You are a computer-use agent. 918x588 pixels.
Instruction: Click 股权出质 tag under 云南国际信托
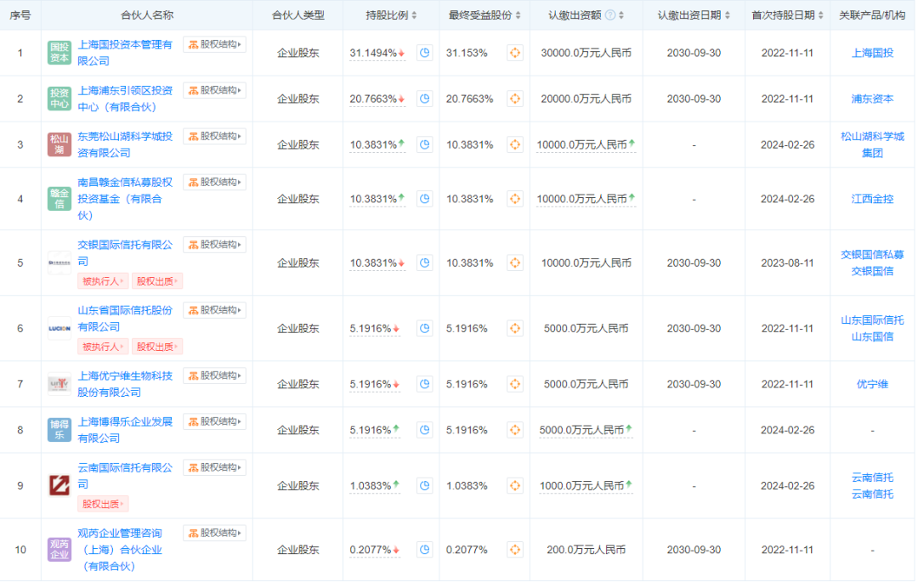point(103,505)
